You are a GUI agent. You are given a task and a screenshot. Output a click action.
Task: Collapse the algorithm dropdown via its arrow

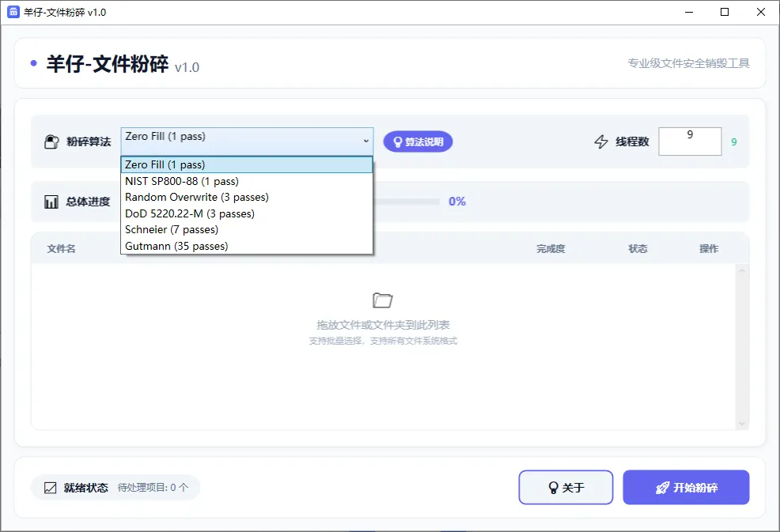[366, 141]
